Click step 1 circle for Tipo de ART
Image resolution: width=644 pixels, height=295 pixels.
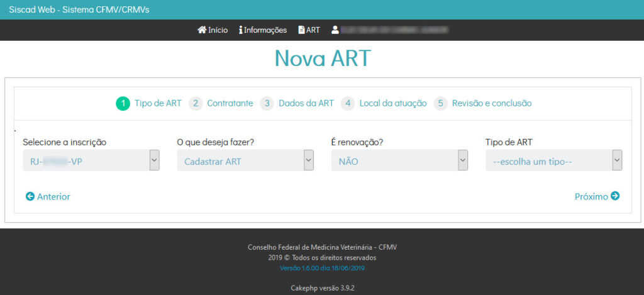123,104
